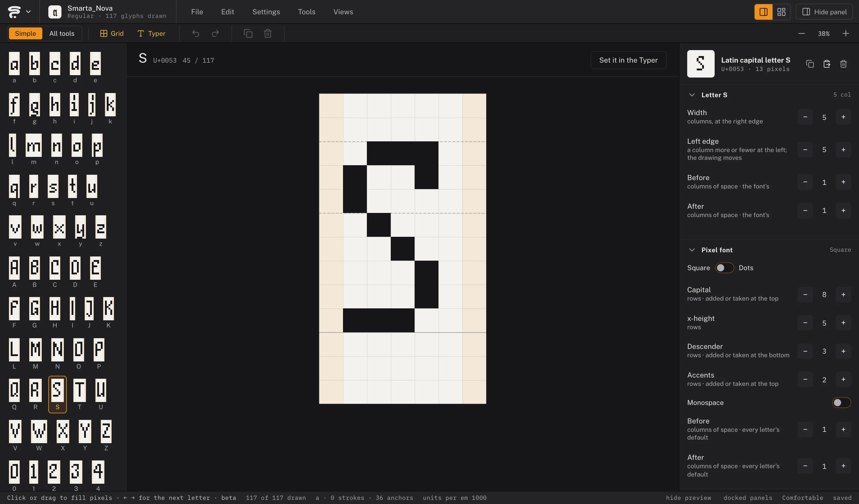Click the toolbar copy glyph icon

248,33
